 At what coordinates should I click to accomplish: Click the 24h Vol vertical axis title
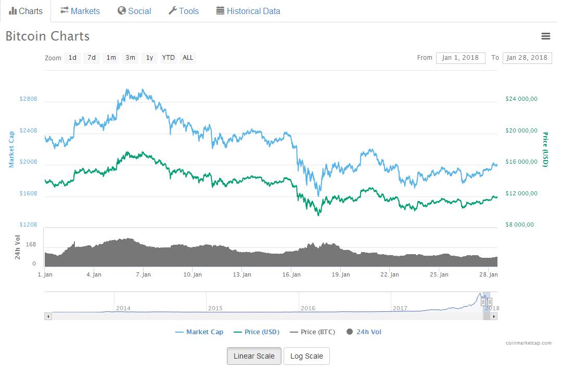(x=17, y=247)
